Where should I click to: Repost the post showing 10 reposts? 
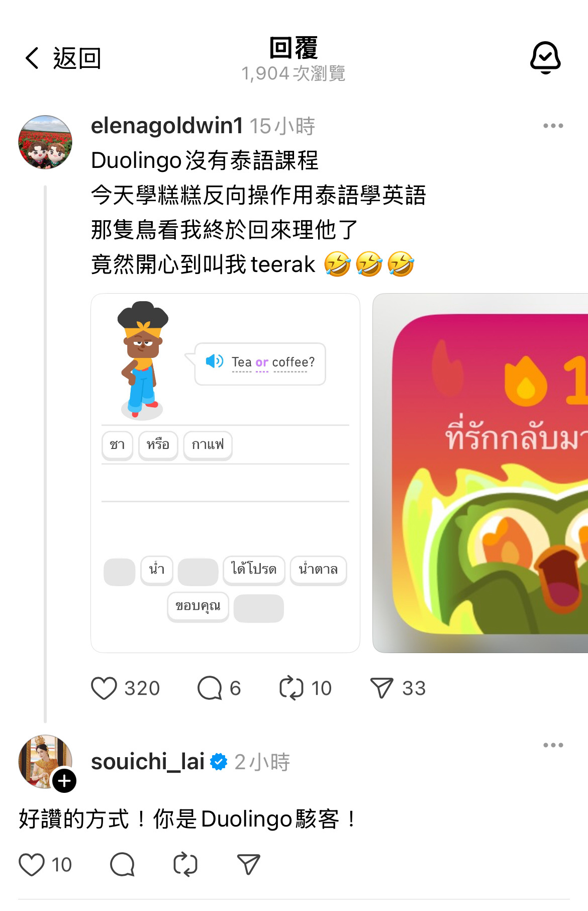(x=291, y=688)
